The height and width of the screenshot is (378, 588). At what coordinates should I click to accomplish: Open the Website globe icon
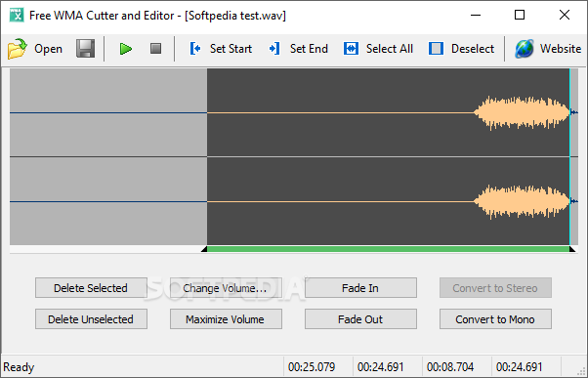[x=524, y=49]
